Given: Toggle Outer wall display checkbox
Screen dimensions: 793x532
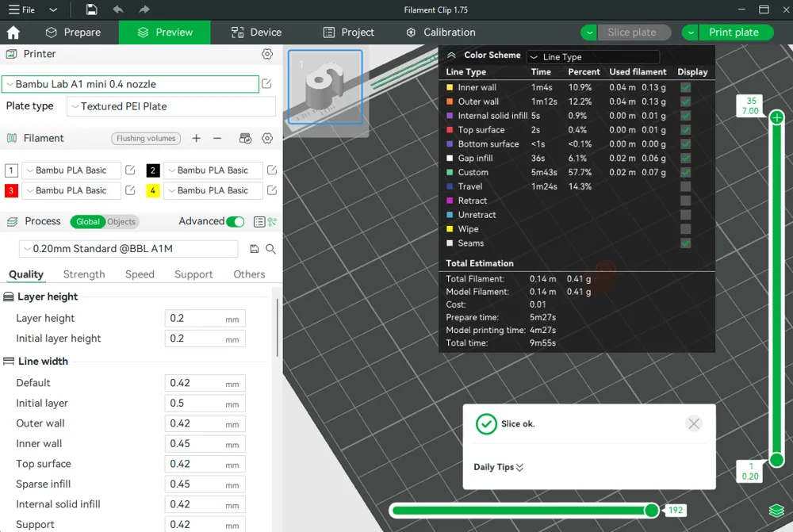Looking at the screenshot, I should pos(685,101).
